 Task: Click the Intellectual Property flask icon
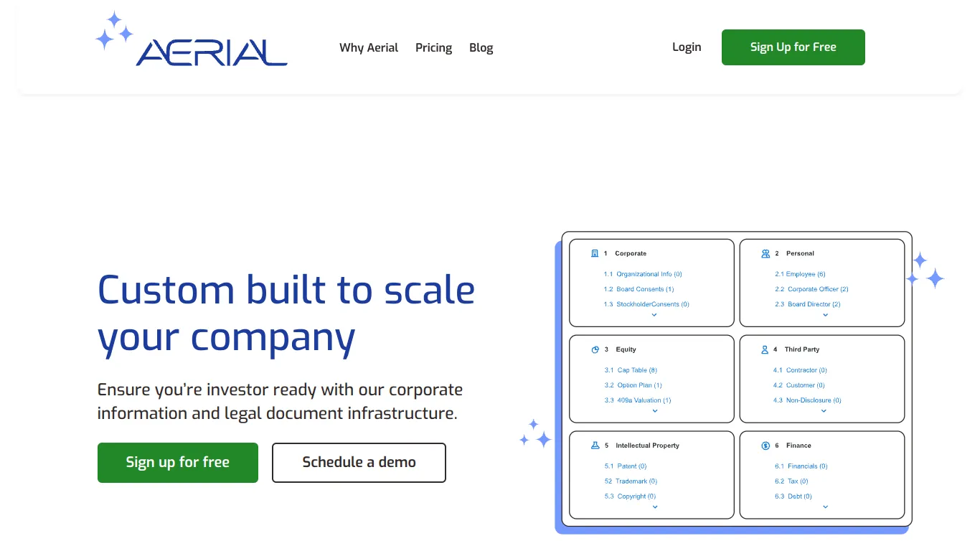pyautogui.click(x=595, y=445)
